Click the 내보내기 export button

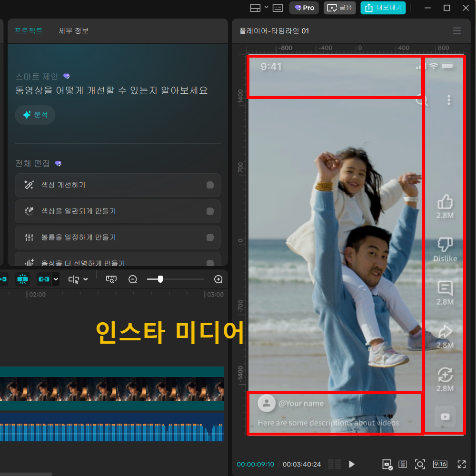click(383, 8)
